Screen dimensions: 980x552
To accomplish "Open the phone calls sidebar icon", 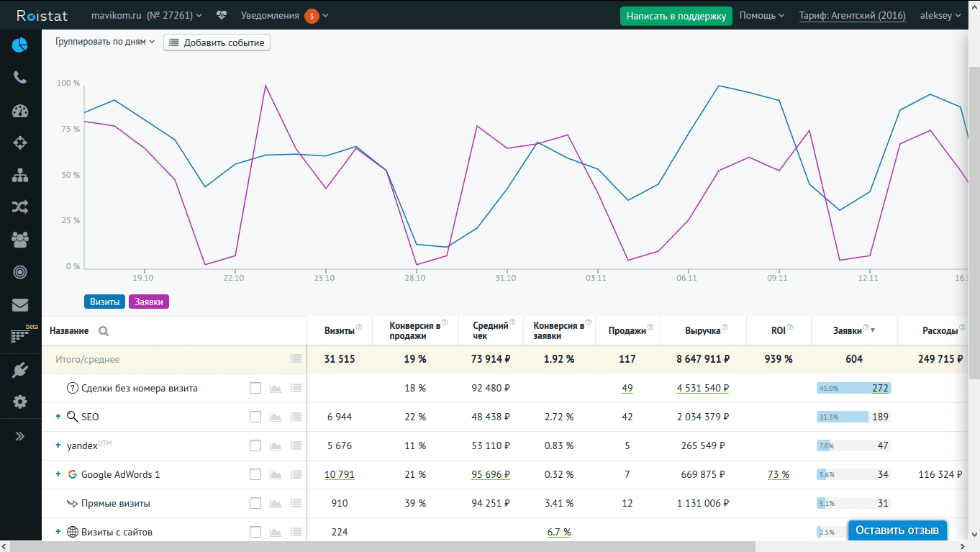I will pos(19,78).
